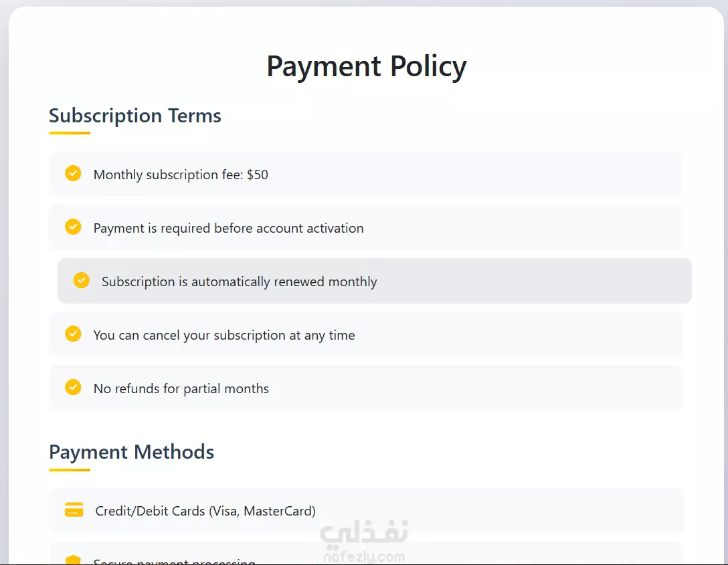Click the Subscription Terms section heading
This screenshot has width=728, height=565.
tap(135, 116)
